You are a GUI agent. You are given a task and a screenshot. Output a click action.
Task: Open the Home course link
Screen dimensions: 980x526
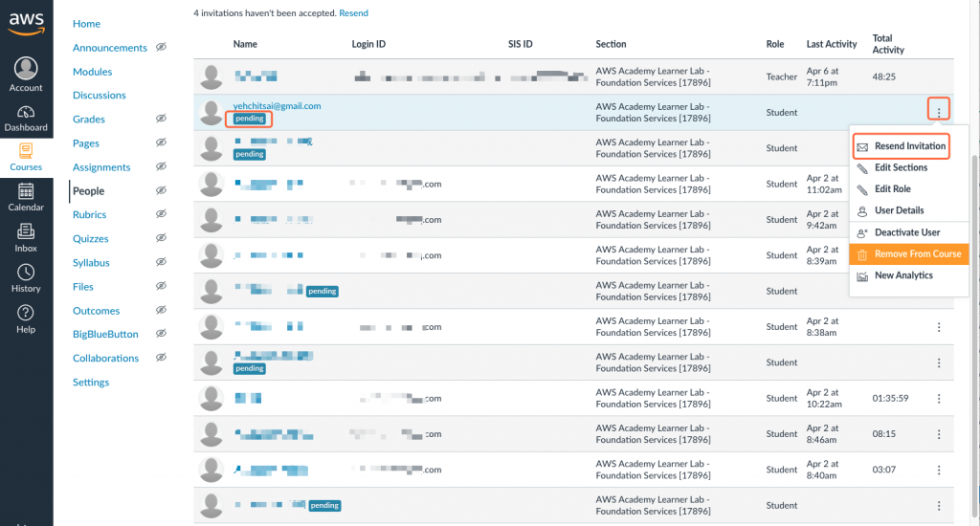coord(86,24)
